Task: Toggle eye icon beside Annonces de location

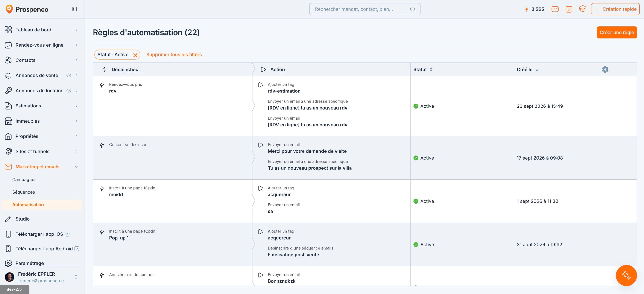Action: [69, 90]
